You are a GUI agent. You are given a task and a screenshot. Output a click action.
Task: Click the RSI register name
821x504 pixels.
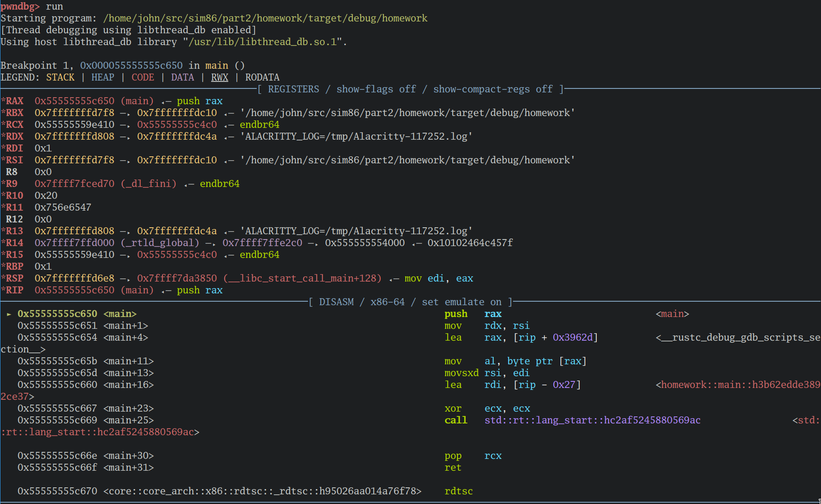(x=14, y=160)
